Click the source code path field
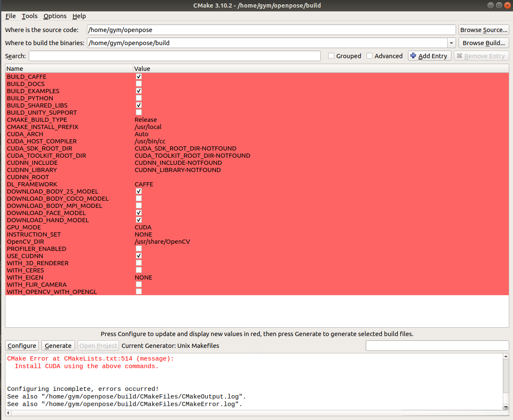 (x=271, y=30)
